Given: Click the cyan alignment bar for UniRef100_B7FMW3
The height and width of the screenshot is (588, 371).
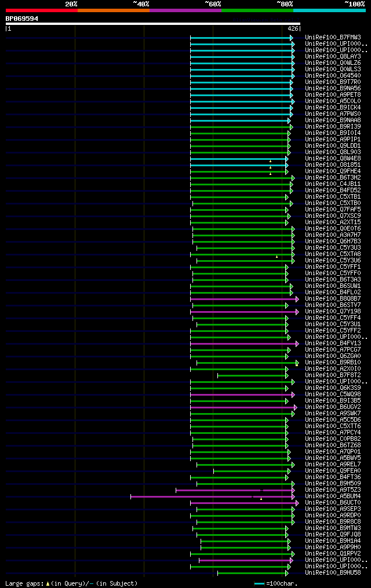Looking at the screenshot, I should [x=241, y=38].
